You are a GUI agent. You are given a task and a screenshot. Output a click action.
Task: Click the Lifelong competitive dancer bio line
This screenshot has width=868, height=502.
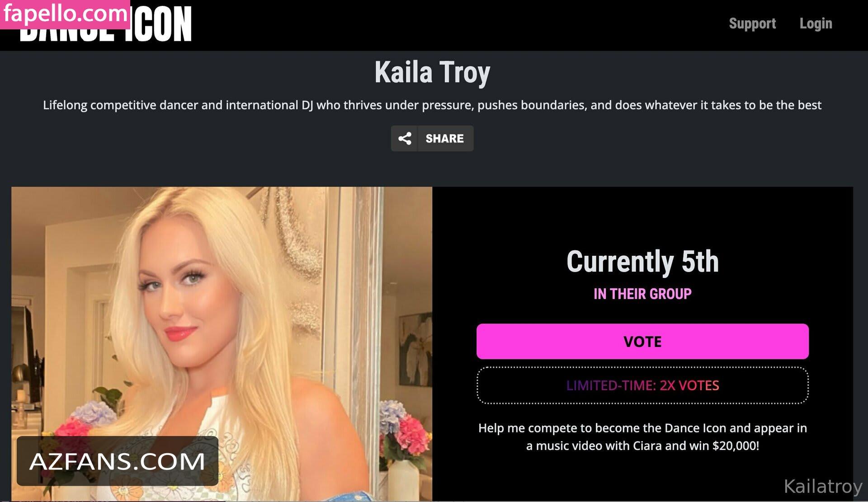(x=432, y=105)
